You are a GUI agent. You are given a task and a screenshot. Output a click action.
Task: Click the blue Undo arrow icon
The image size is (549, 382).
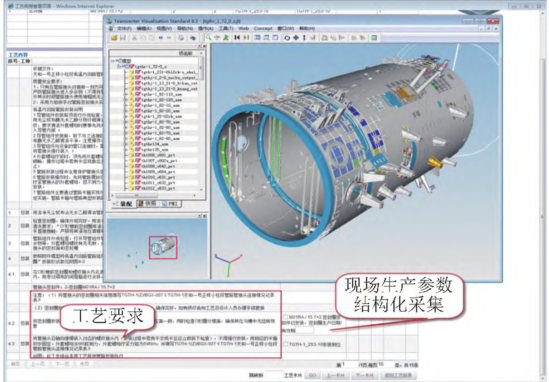pyautogui.click(x=160, y=38)
